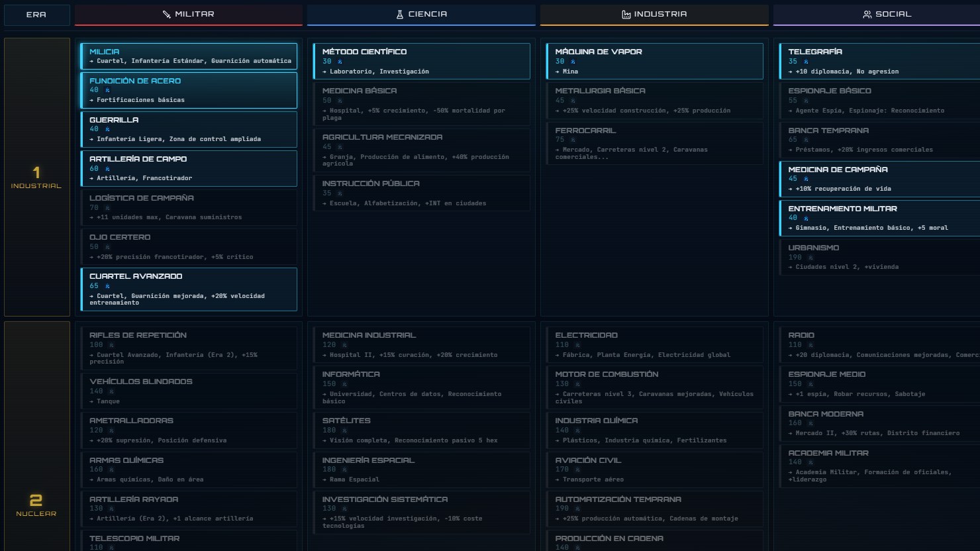Click the ERA column header
Viewport: 980px width, 551px height.
(x=37, y=15)
